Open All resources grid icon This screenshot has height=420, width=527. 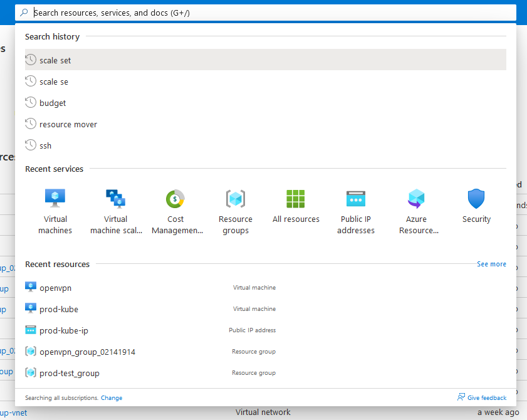coord(296,199)
